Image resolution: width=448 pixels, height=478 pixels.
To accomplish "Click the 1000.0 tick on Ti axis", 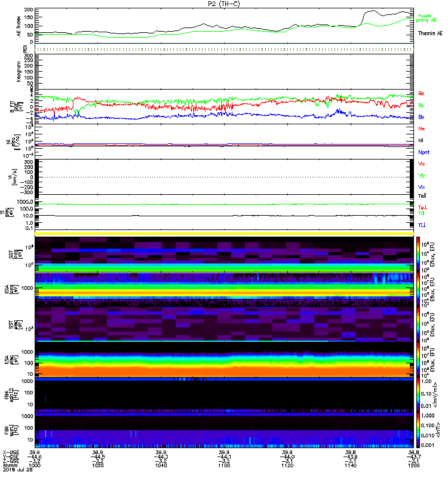I will coord(25,202).
